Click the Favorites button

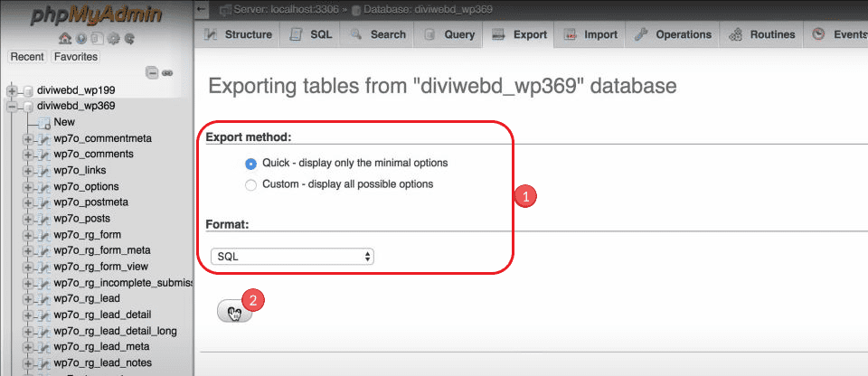[x=76, y=57]
